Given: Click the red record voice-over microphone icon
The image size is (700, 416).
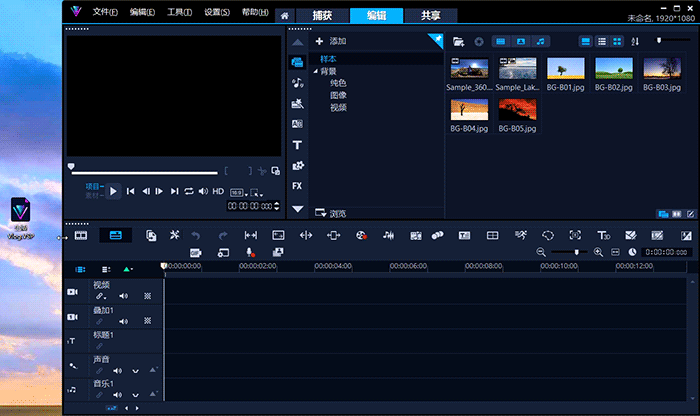Looking at the screenshot, I should click(249, 252).
